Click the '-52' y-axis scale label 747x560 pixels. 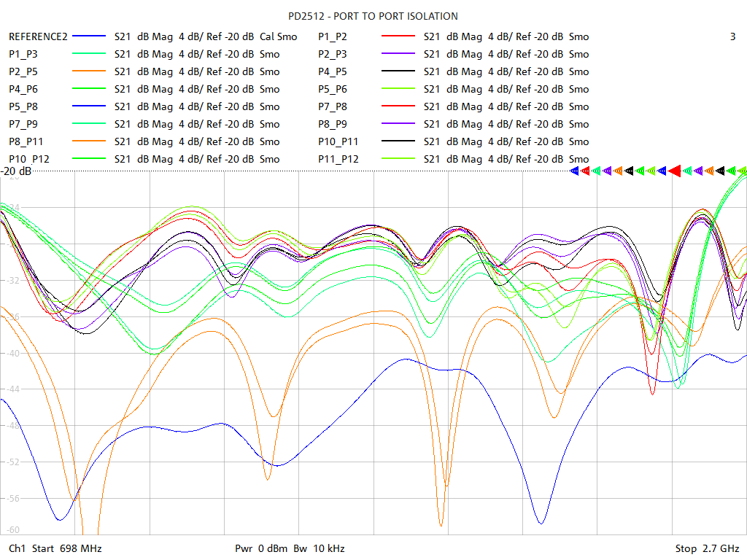13,462
